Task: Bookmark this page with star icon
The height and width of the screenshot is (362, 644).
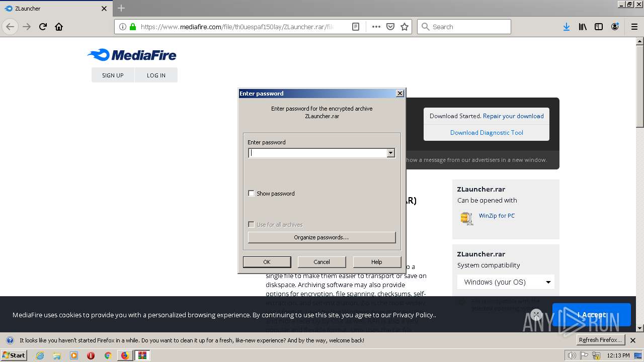Action: (x=405, y=27)
